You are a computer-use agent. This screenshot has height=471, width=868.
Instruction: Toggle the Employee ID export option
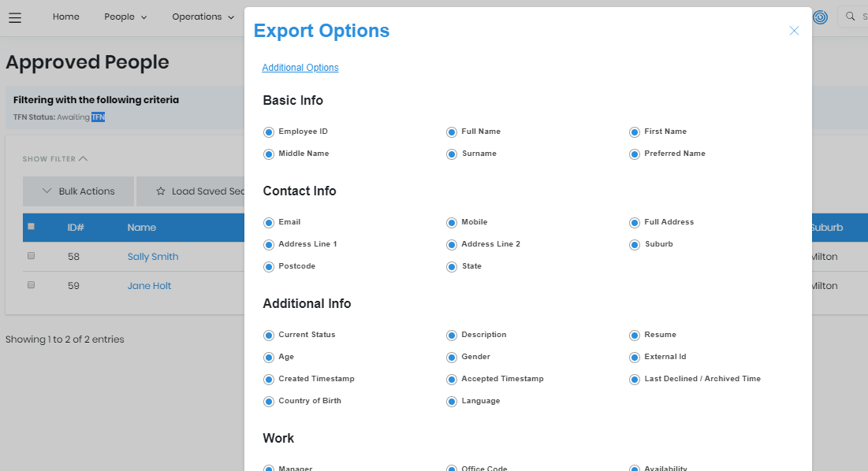[x=269, y=132]
